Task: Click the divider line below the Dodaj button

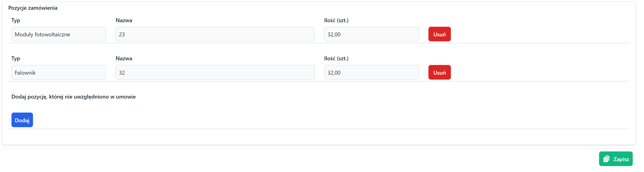Action: tap(319, 129)
